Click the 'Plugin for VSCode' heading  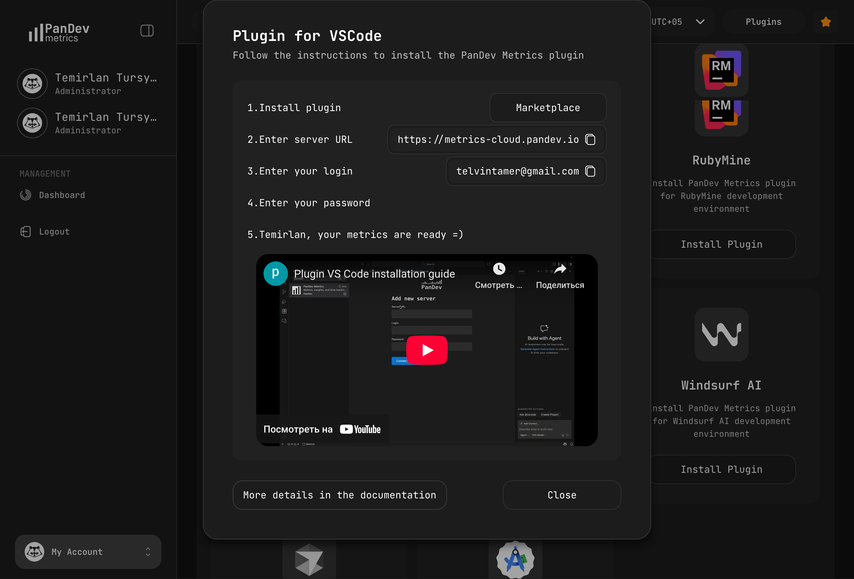pyautogui.click(x=307, y=36)
